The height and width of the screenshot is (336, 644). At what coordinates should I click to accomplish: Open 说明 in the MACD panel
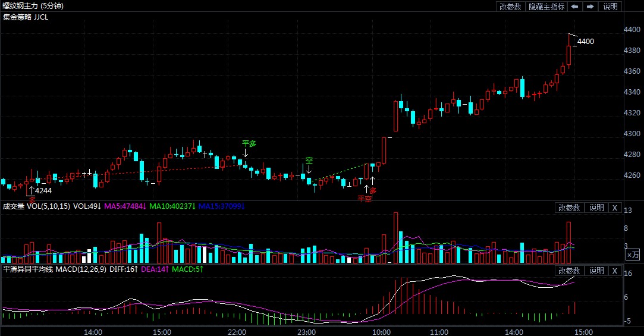(596, 271)
